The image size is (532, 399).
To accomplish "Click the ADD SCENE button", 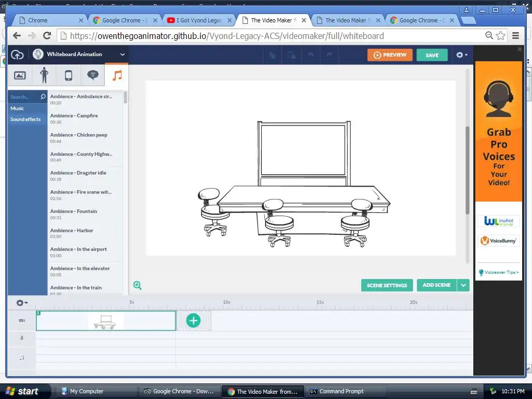I will point(436,285).
